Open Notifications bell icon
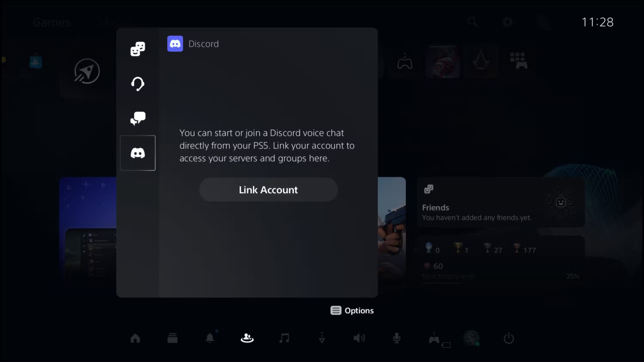Image resolution: width=644 pixels, height=362 pixels. click(210, 338)
